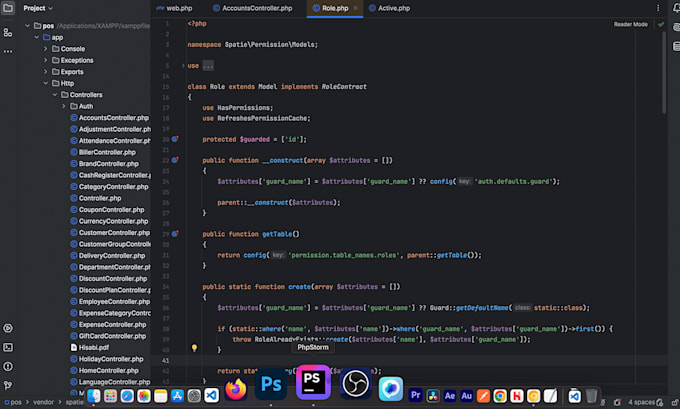Image resolution: width=680 pixels, height=409 pixels.
Task: Open the Problems tool window icon
Action: (8, 367)
